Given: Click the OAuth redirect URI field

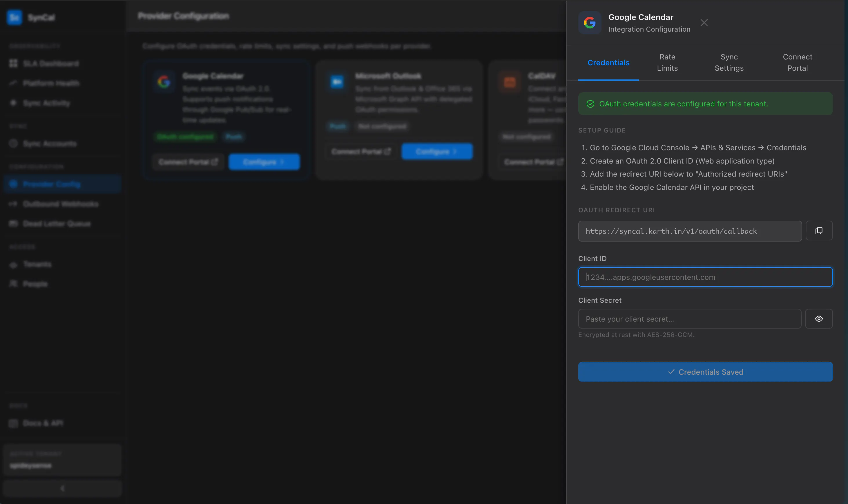Looking at the screenshot, I should [x=690, y=231].
